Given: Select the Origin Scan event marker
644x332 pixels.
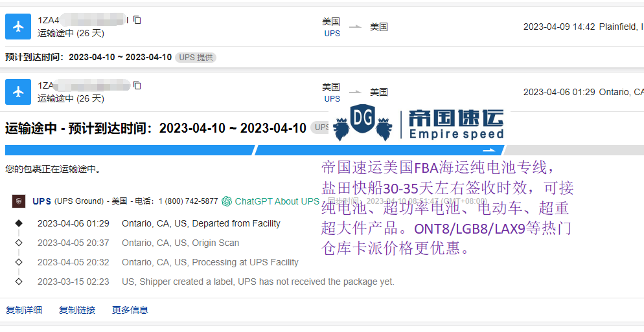Looking at the screenshot, I should coord(19,243).
